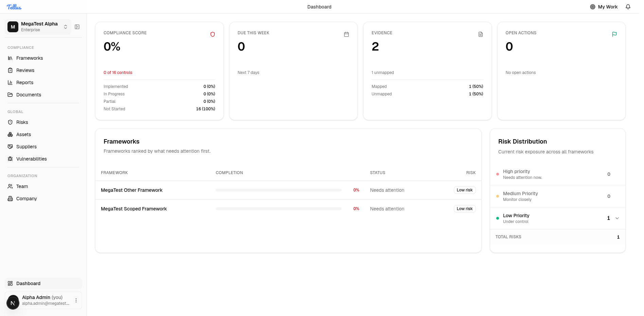Open Team under Organization
Viewport: 644px width, 316px height.
tap(43, 186)
